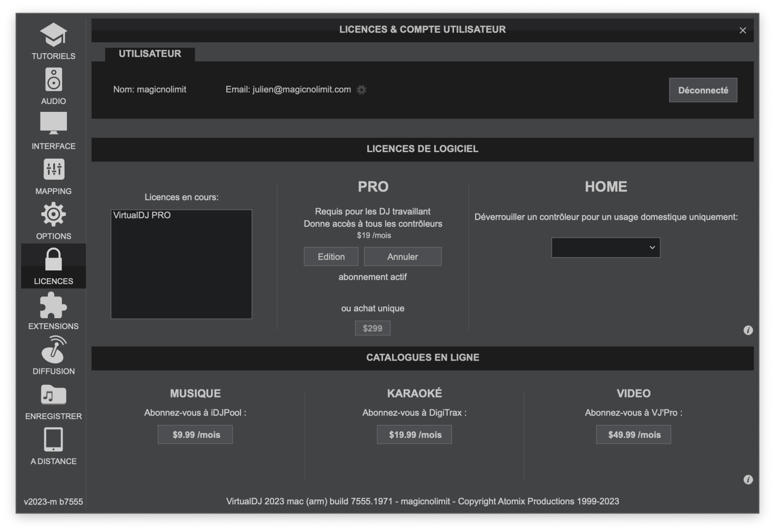Open the Enregistrer music folder section
Image resolution: width=775 pixels, height=532 pixels.
(x=53, y=401)
